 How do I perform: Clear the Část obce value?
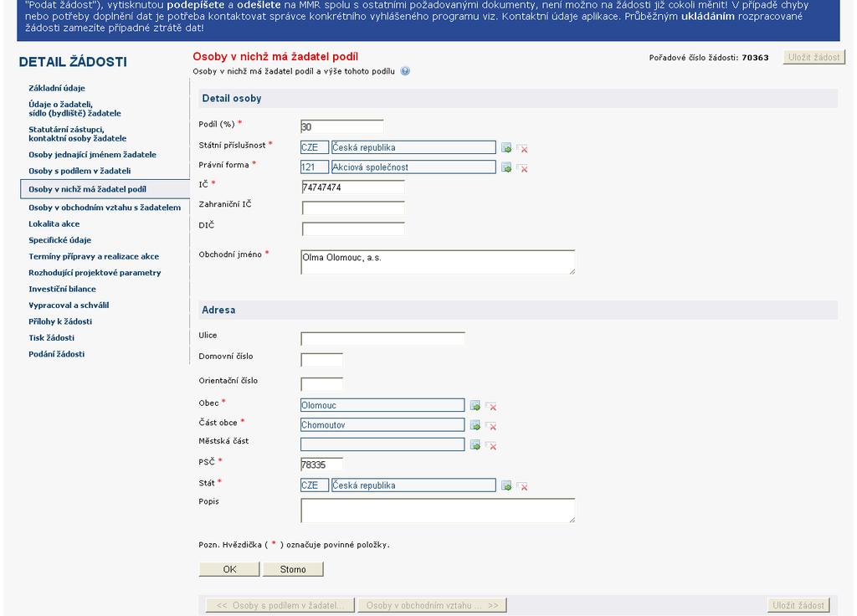click(491, 425)
